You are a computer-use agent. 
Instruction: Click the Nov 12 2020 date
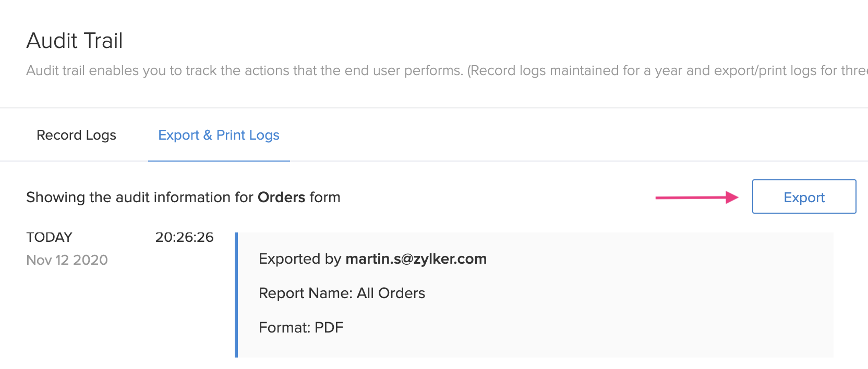click(x=67, y=260)
